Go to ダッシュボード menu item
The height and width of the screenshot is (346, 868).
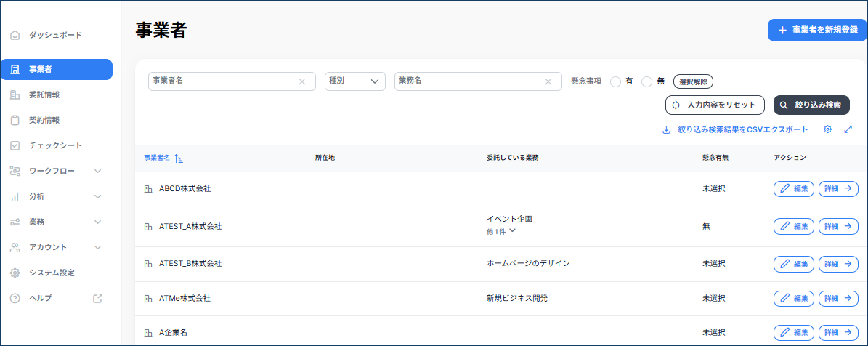pos(55,36)
